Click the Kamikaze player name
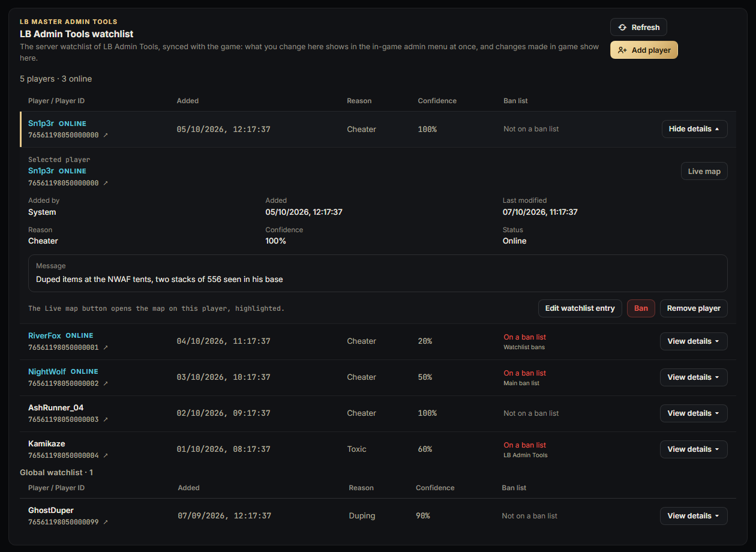The height and width of the screenshot is (552, 756). (46, 443)
